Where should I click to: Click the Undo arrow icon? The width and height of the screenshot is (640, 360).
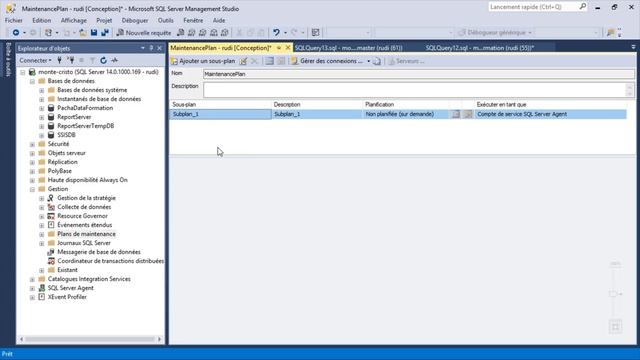coord(276,32)
